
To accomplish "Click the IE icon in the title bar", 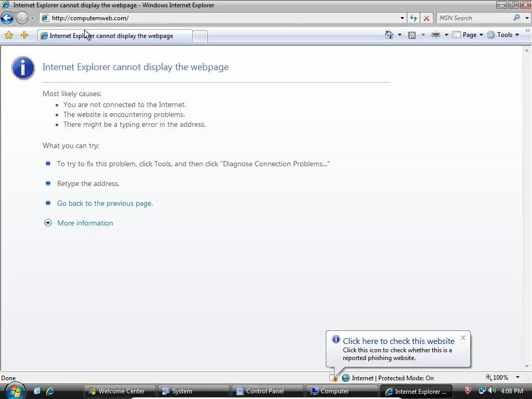I will [x=6, y=5].
